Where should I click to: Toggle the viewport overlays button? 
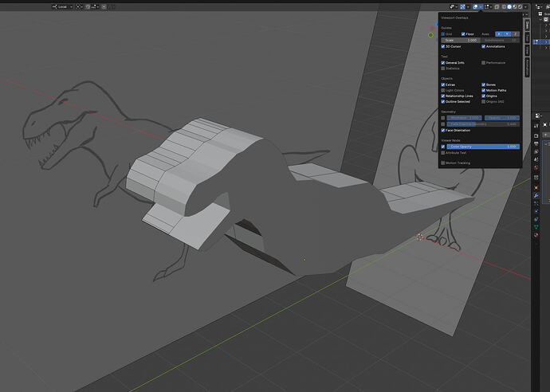point(475,6)
